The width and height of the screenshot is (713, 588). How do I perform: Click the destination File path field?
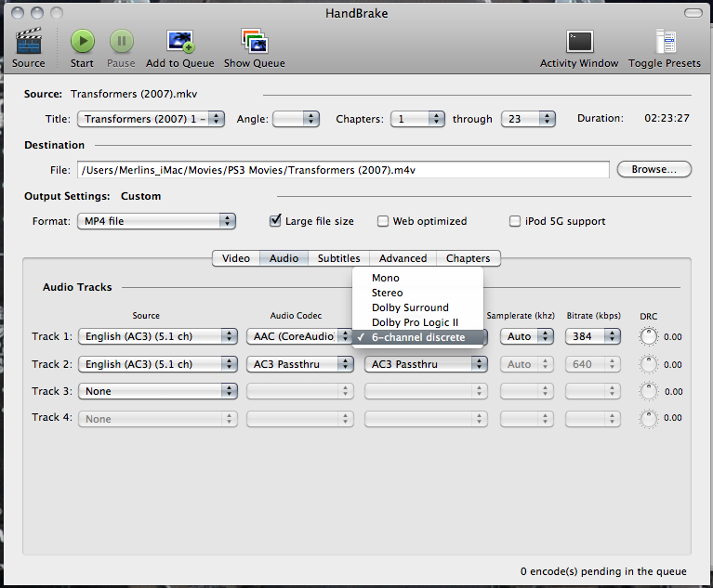[x=343, y=170]
